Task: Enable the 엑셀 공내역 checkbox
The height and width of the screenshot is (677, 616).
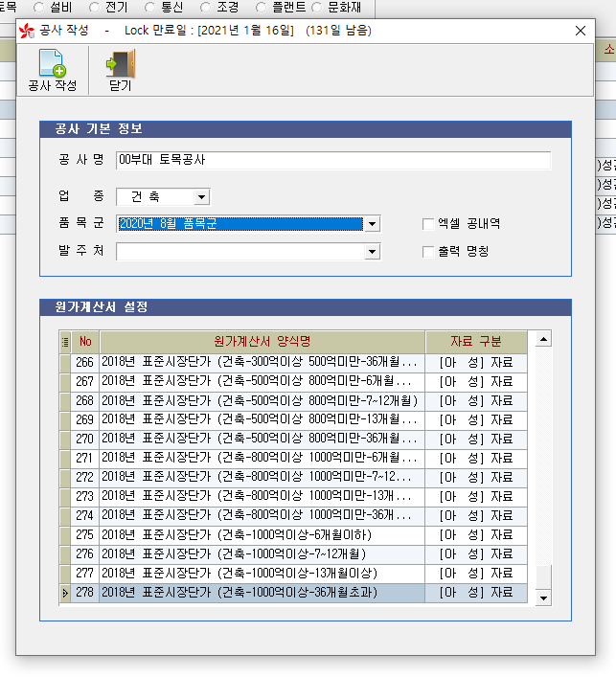Action: [428, 224]
